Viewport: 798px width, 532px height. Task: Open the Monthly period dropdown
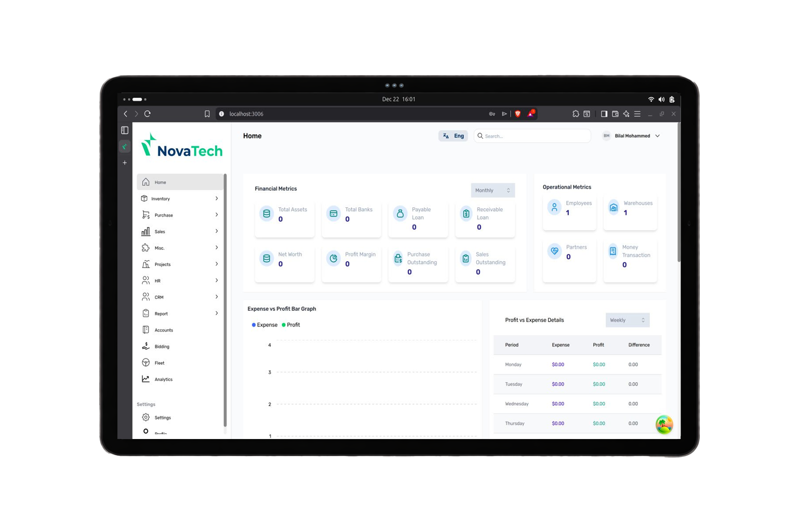click(493, 190)
